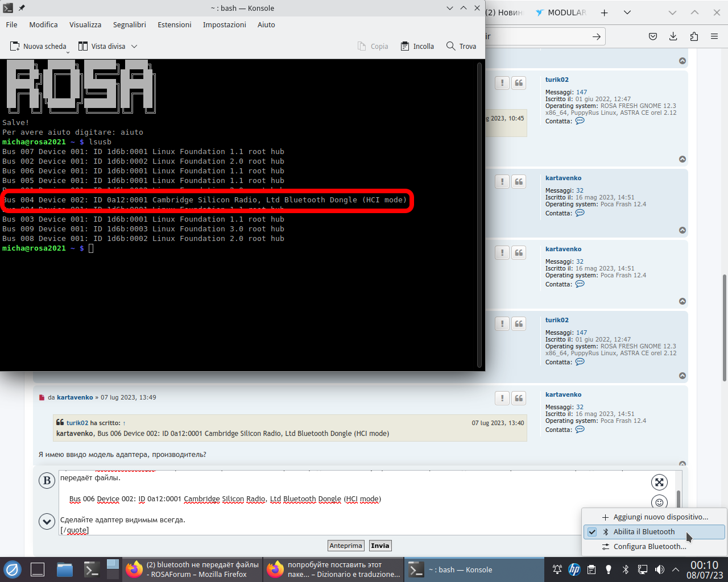
Task: Select the bash — Konsole taskbar entry
Action: click(474, 569)
